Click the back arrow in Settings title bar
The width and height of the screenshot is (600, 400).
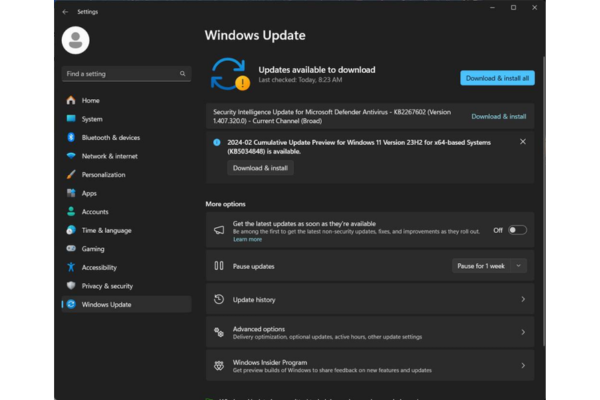tap(65, 12)
